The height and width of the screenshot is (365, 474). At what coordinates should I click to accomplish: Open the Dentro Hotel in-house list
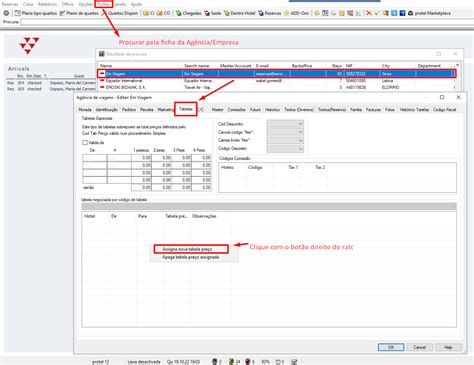coord(240,13)
